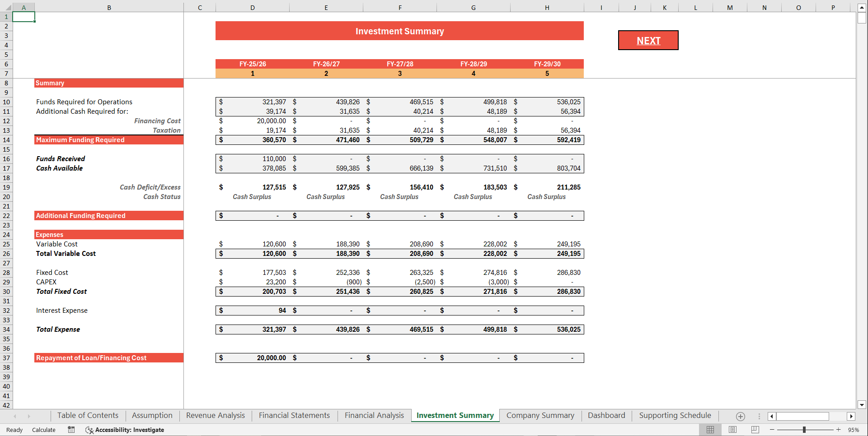Image resolution: width=868 pixels, height=436 pixels.
Task: Add a new worksheet with the plus icon
Action: click(741, 416)
